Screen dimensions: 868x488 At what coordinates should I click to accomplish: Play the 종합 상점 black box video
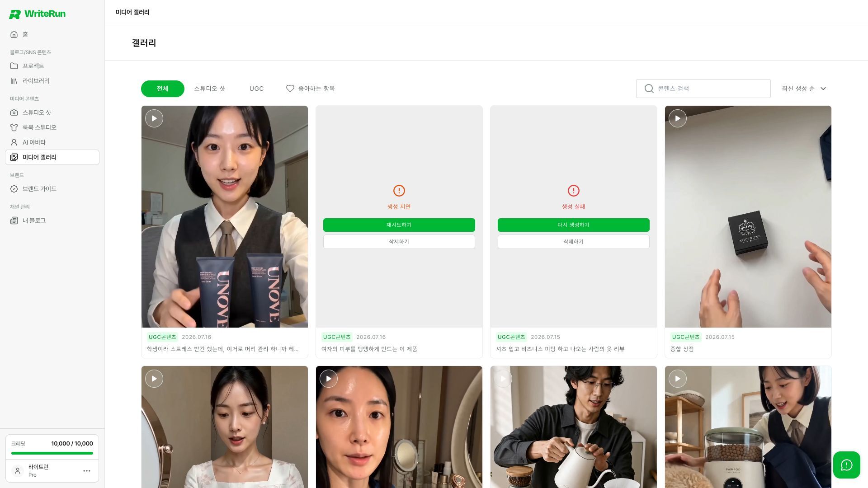(677, 118)
